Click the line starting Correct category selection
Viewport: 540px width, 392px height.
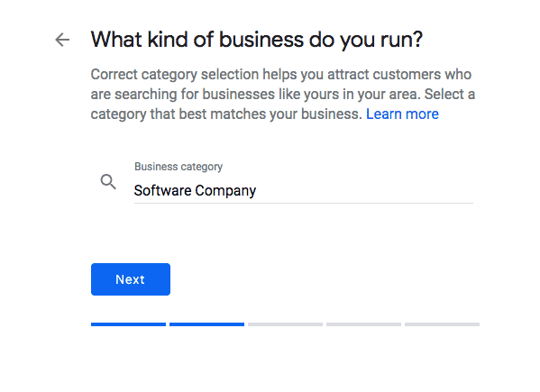pos(281,74)
